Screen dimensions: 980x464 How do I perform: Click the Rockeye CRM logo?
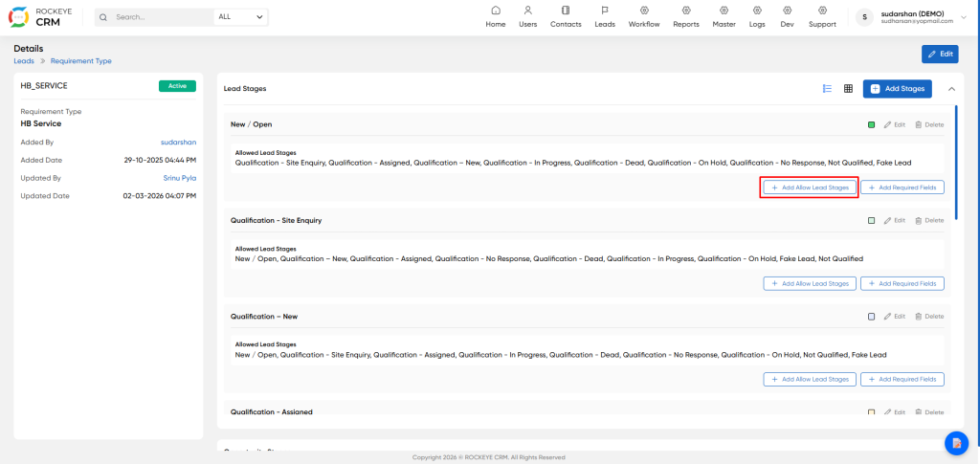pos(40,17)
